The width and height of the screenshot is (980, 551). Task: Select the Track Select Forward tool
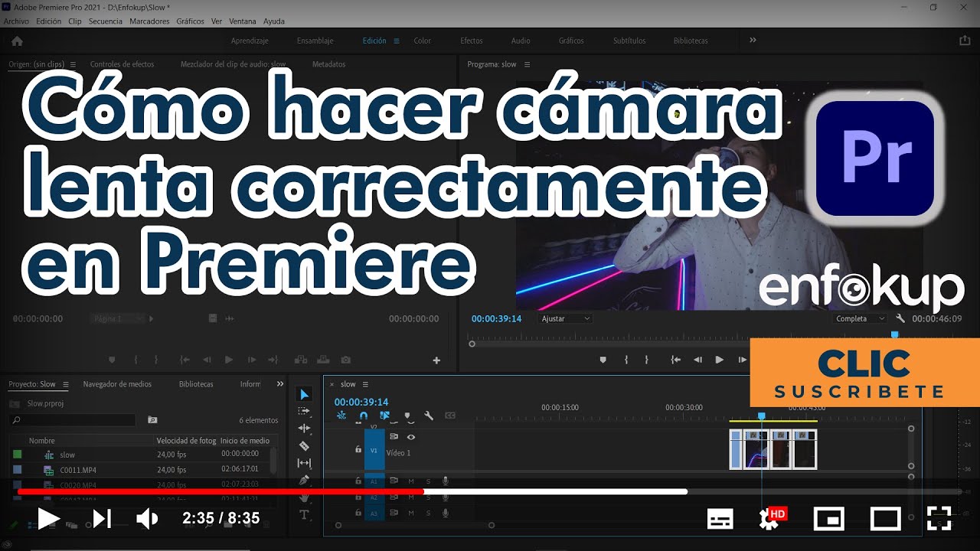pos(304,411)
